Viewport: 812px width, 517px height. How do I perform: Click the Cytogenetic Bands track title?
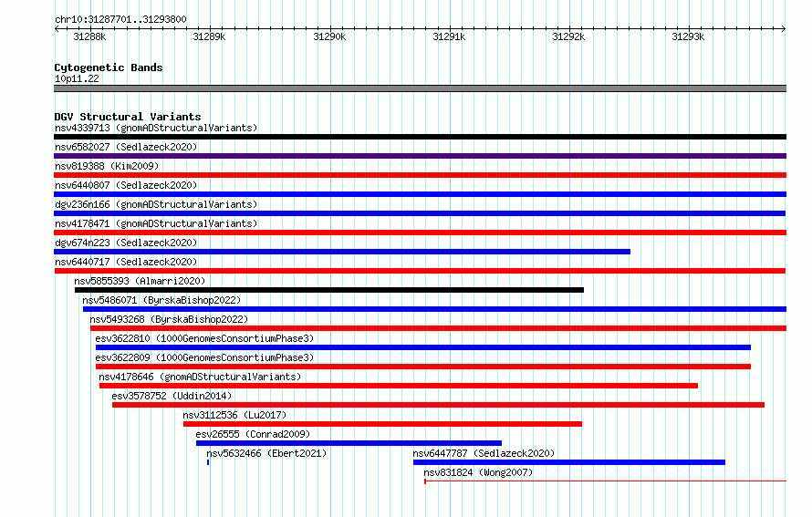[x=109, y=67]
